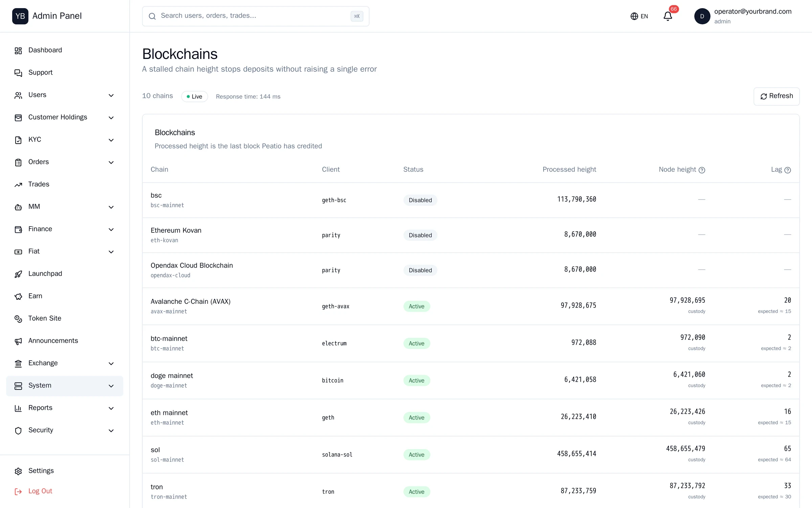Click the Announcements megaphone icon
The height and width of the screenshot is (508, 812).
pos(18,341)
